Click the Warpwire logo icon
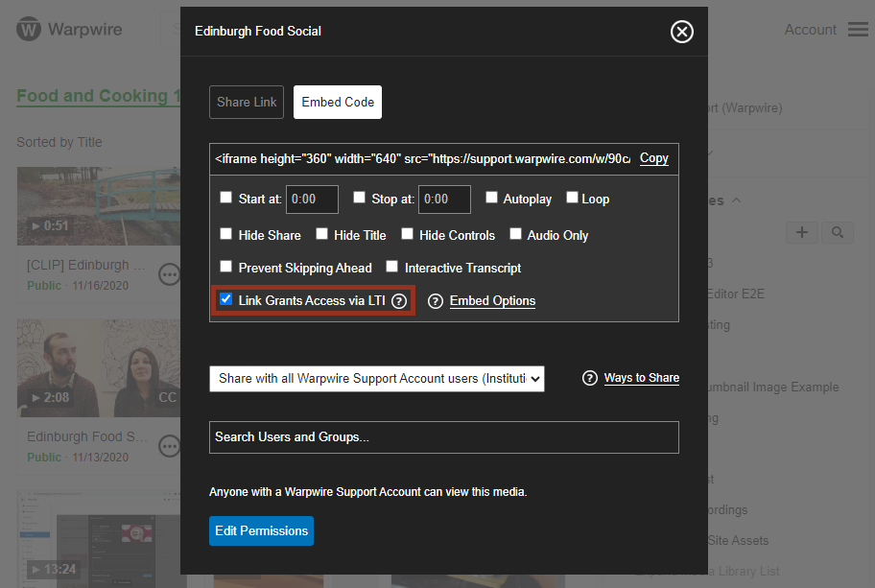This screenshot has width=875, height=588. (x=29, y=29)
